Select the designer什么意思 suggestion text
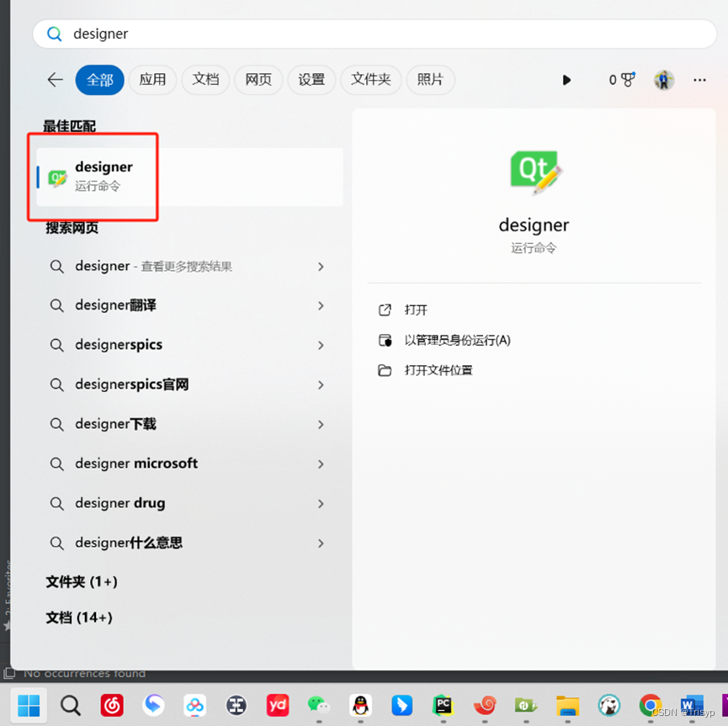The image size is (728, 726). point(129,543)
